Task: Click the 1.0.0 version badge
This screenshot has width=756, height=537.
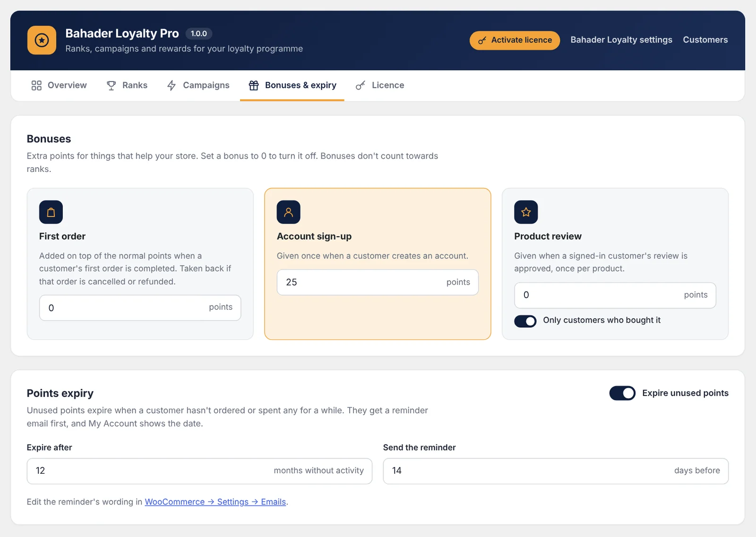Action: click(x=199, y=34)
